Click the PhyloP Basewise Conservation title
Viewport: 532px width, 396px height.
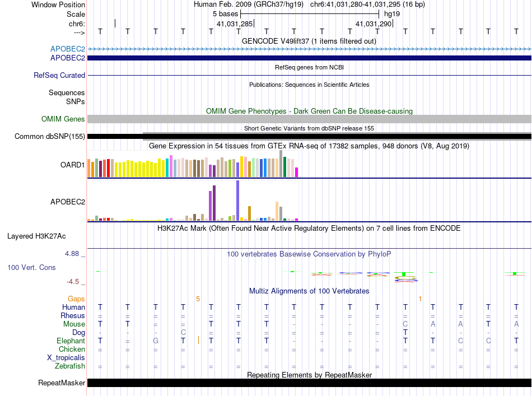pos(309,254)
